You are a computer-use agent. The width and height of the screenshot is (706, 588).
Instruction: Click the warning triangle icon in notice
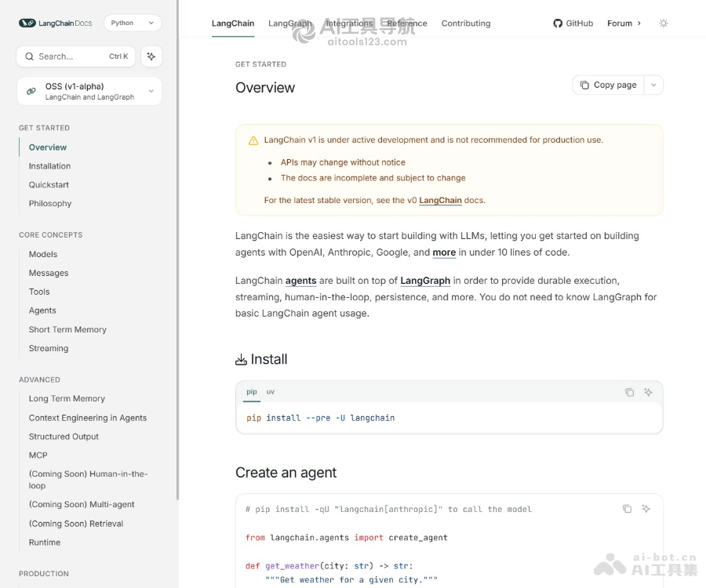click(253, 140)
